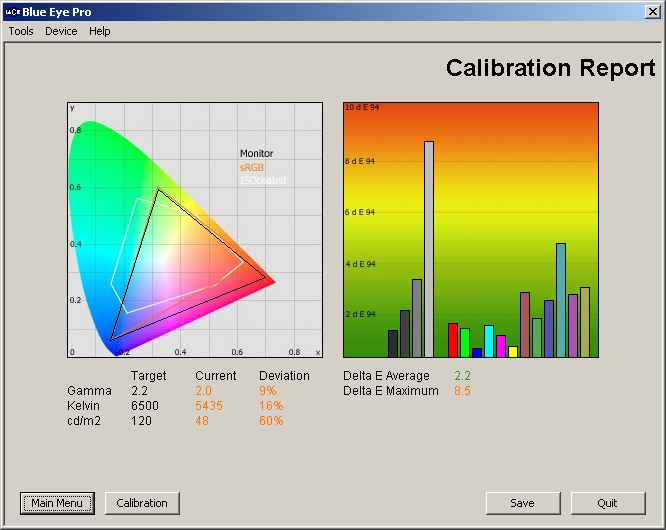
Task: Click the sRGB legend label
Action: 251,167
